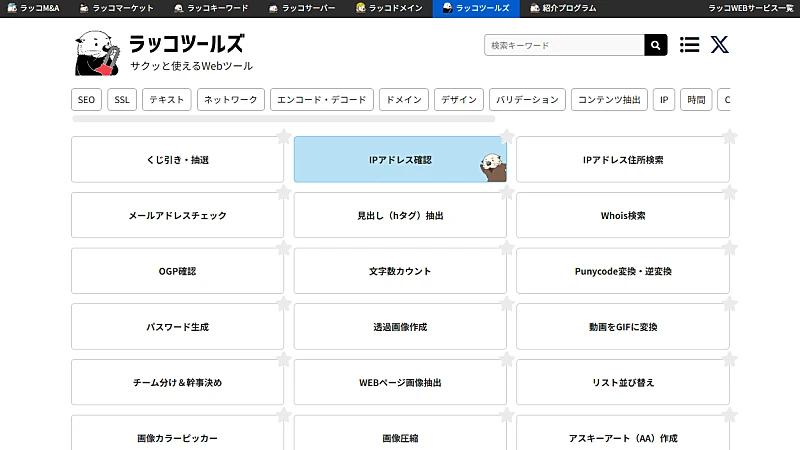Select the active ラッコツールズ nav tab
800x450 pixels.
click(476, 8)
